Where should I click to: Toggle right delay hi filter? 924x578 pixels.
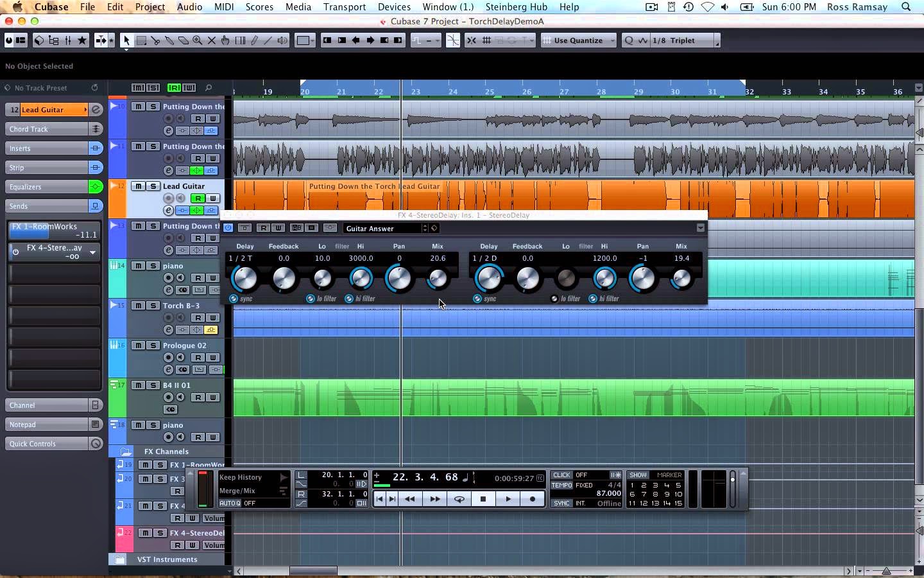pos(593,299)
